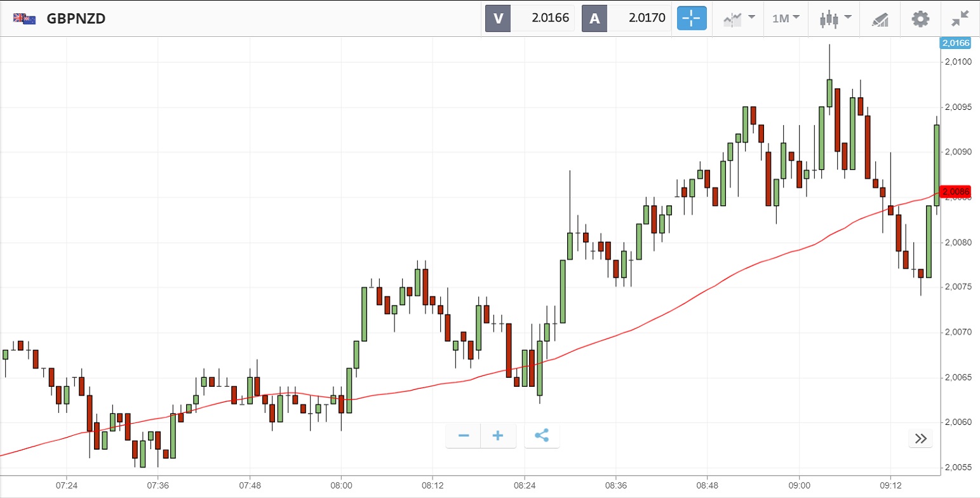
Task: Click the 09:00 time axis label
Action: [x=798, y=485]
